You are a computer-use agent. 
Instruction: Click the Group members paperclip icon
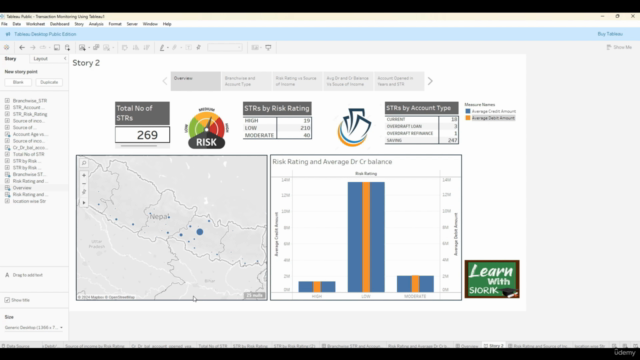tap(175, 47)
